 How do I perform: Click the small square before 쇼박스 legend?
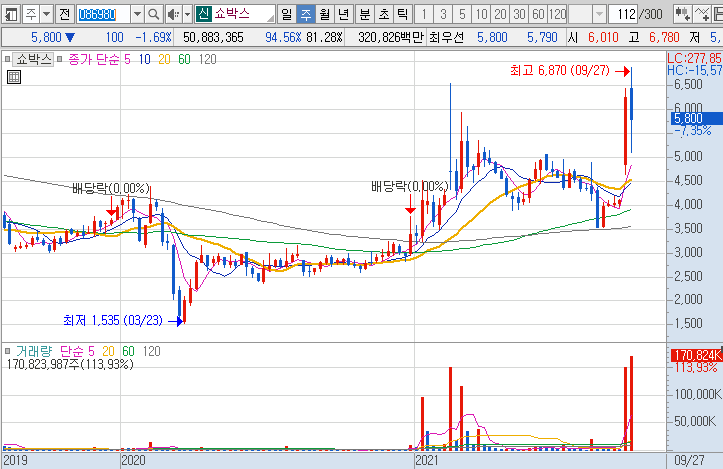(x=7, y=59)
